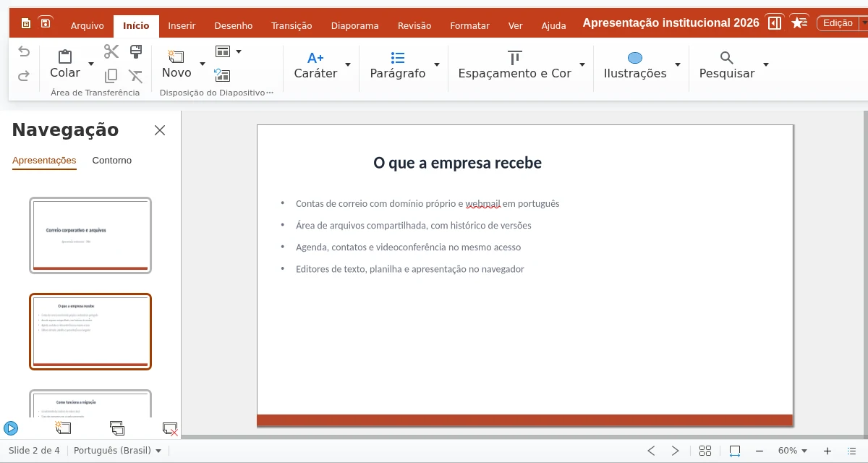868x463 pixels.
Task: Click the Slide 2 de 4 status text
Action: click(34, 451)
